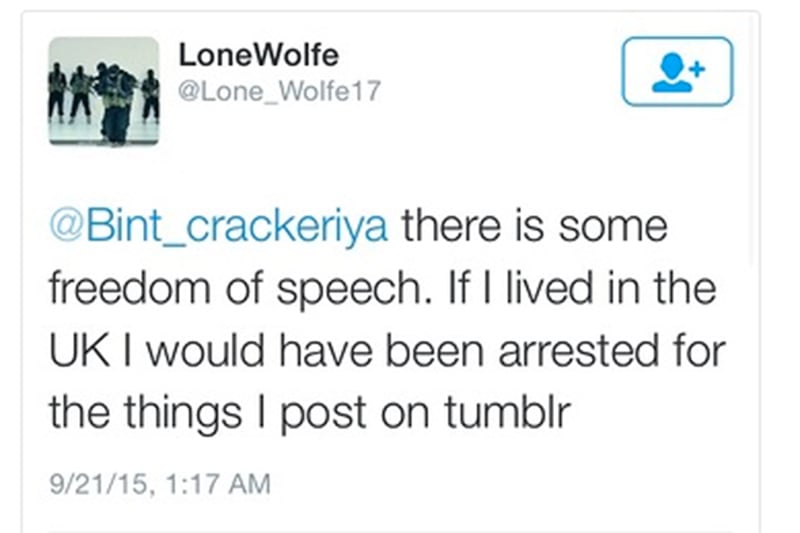The image size is (800, 533).
Task: Click the person silhouette in follow icon
Action: 672,73
